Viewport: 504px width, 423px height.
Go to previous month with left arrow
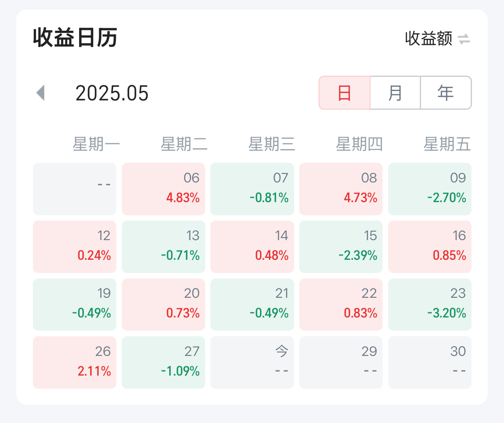(x=41, y=93)
